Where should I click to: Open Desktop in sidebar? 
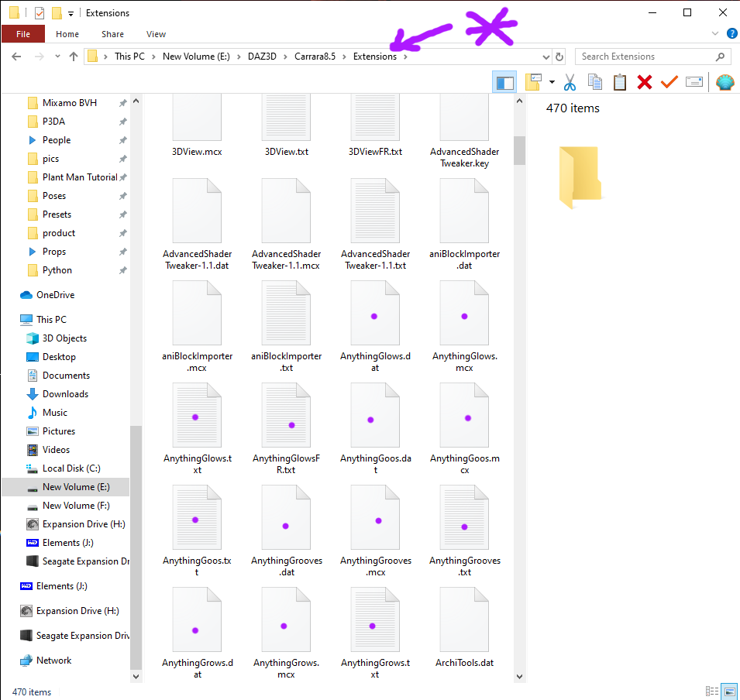[x=59, y=357]
